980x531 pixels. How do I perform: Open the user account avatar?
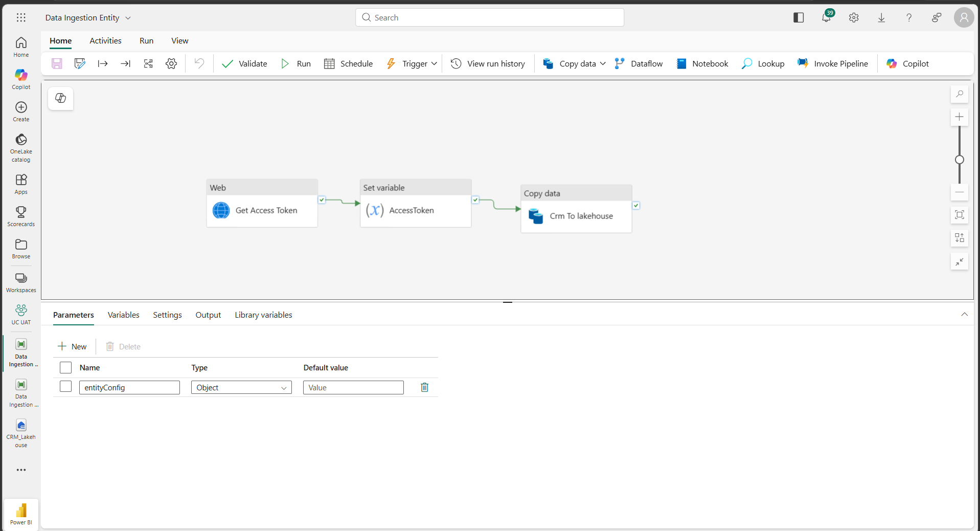pos(964,17)
